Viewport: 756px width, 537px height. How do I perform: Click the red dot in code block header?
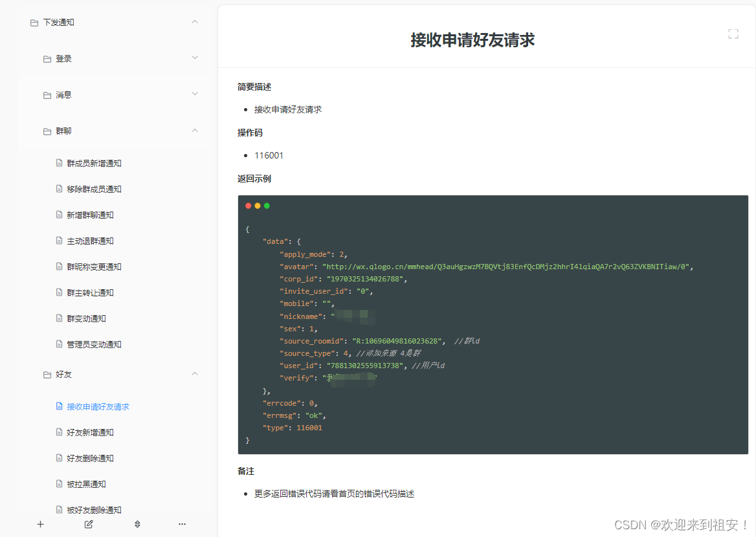pos(249,206)
